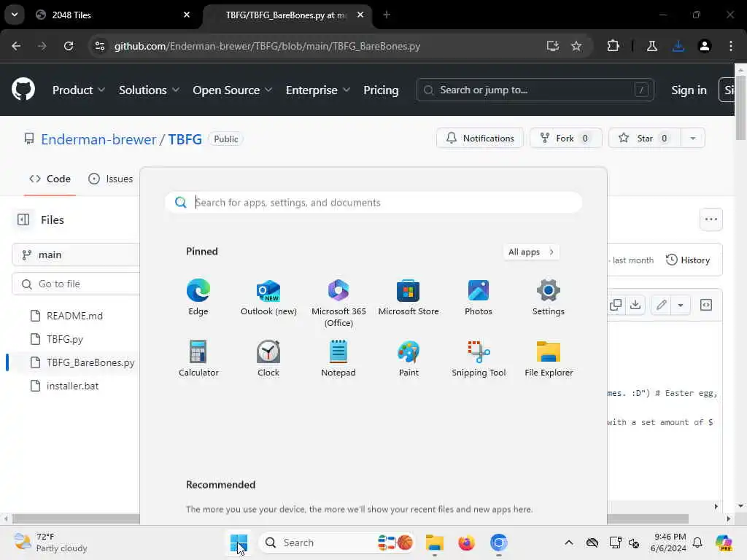Open Edge from pinned apps

tap(198, 297)
